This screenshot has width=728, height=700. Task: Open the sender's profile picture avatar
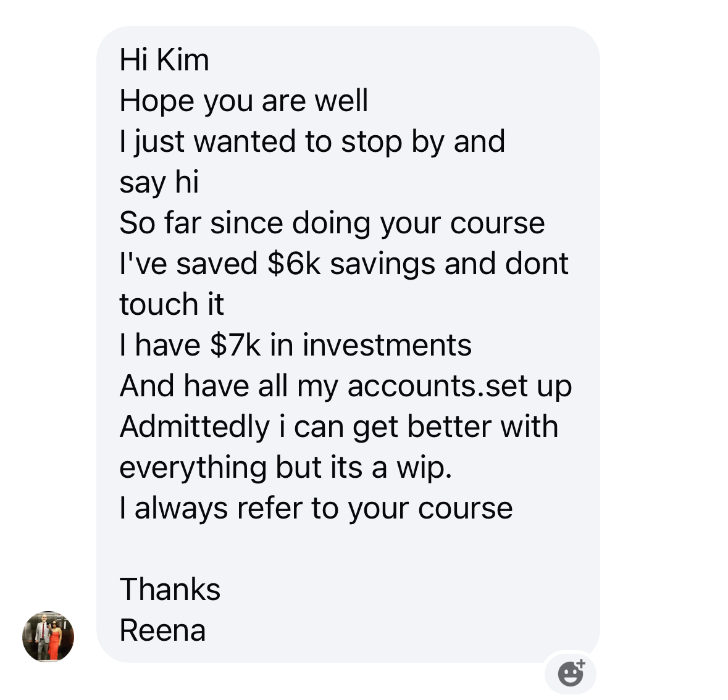pos(48,636)
